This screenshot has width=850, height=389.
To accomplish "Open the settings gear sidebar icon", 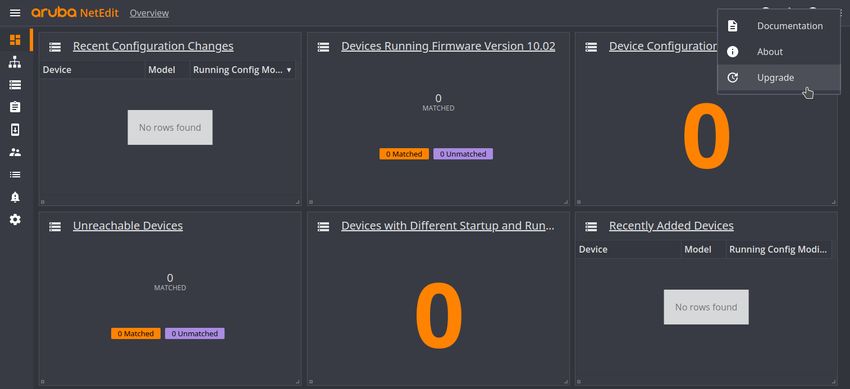I will point(15,219).
